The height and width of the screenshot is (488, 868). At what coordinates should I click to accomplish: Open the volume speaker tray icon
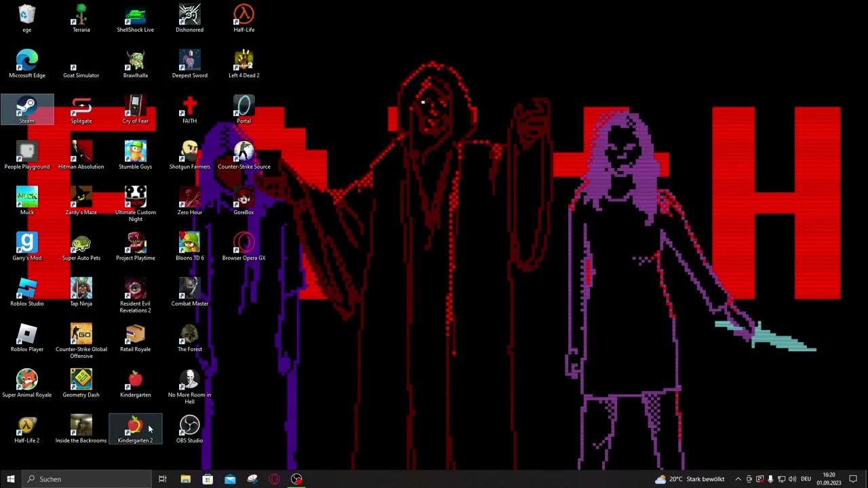(792, 479)
